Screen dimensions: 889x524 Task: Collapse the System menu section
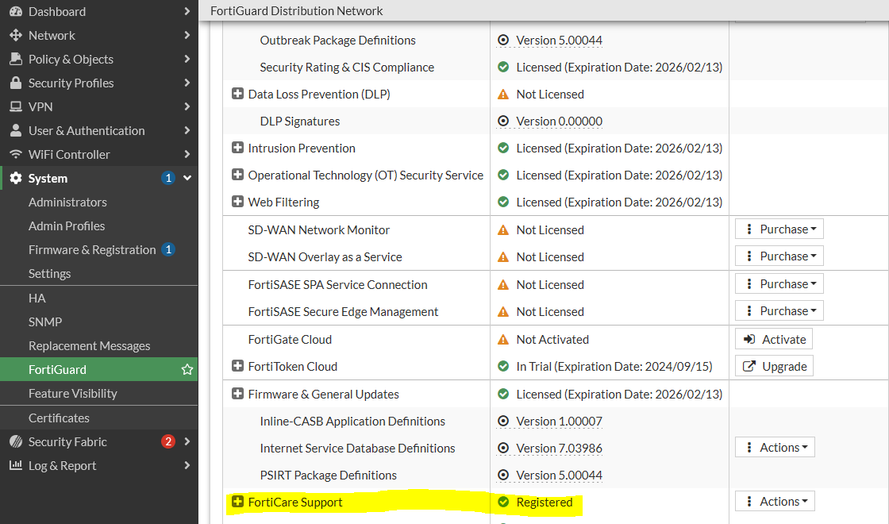[187, 178]
